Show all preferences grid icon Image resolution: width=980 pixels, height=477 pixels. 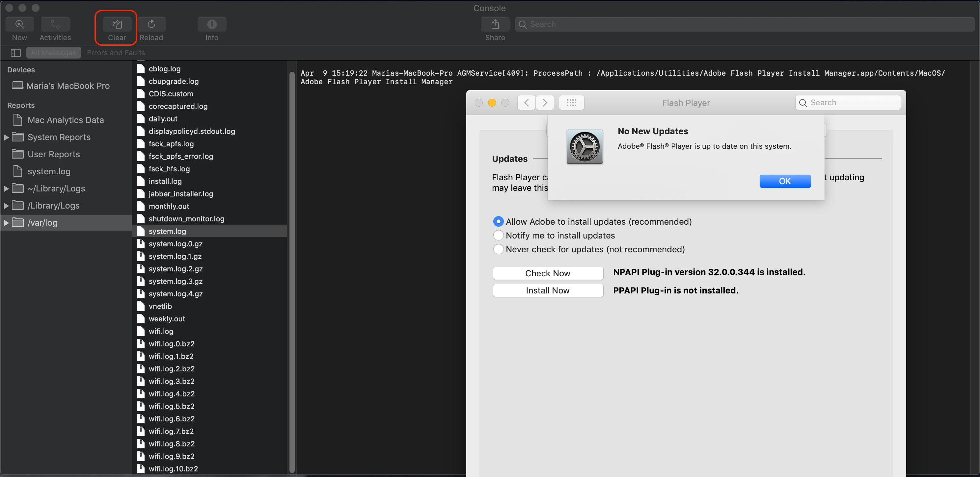(x=571, y=103)
